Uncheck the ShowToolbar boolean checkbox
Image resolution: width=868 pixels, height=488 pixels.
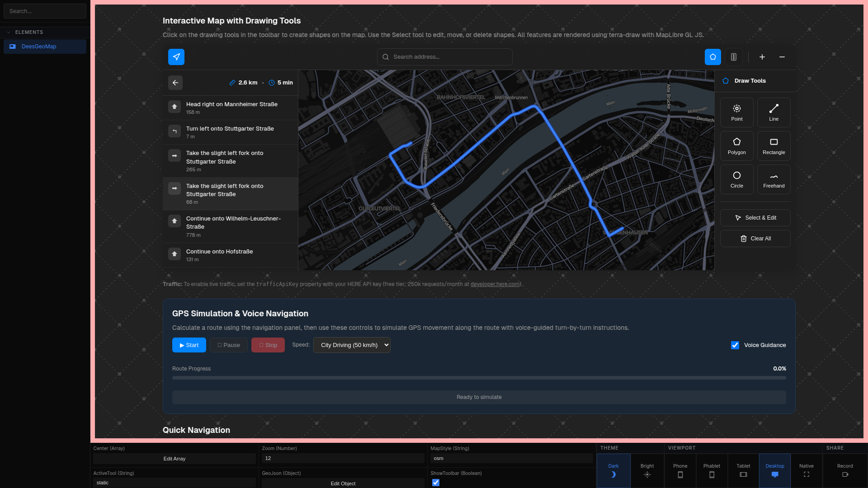click(436, 483)
